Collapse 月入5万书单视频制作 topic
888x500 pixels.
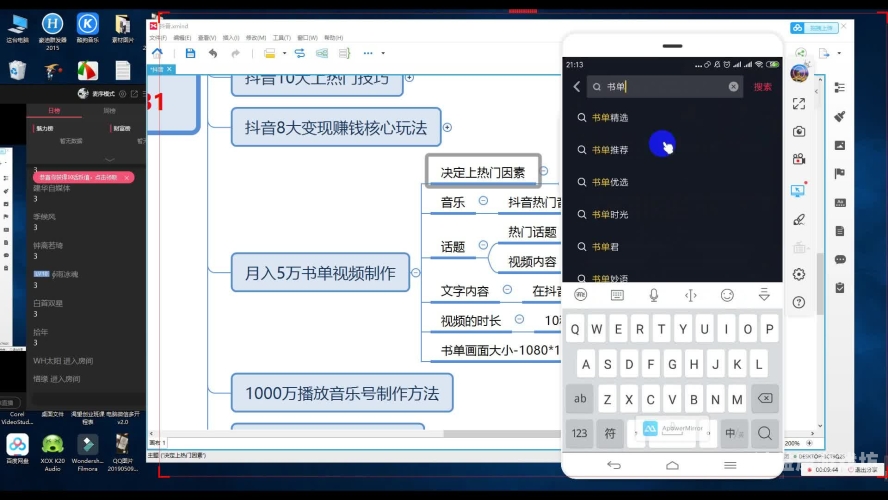(x=416, y=272)
